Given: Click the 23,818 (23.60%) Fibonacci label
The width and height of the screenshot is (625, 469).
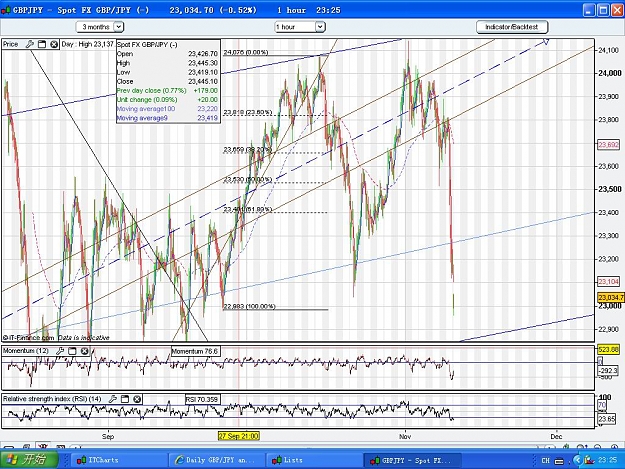Looking at the screenshot, I should coord(248,113).
